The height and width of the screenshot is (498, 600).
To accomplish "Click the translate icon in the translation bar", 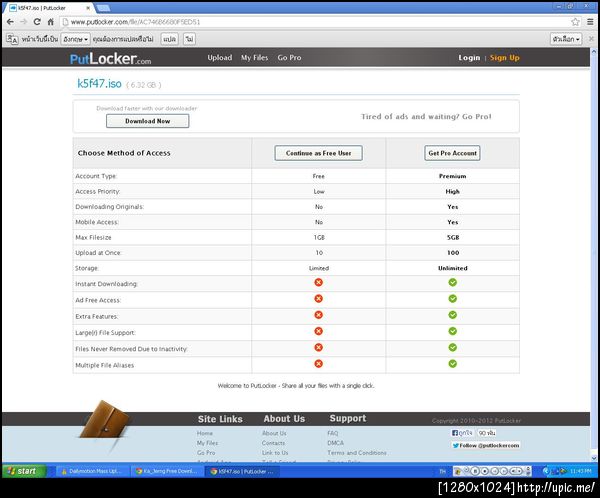I will click(x=12, y=39).
